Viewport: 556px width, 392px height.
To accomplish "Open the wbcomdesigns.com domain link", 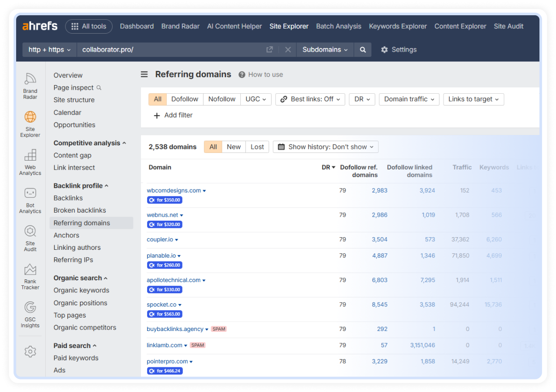I will (174, 191).
